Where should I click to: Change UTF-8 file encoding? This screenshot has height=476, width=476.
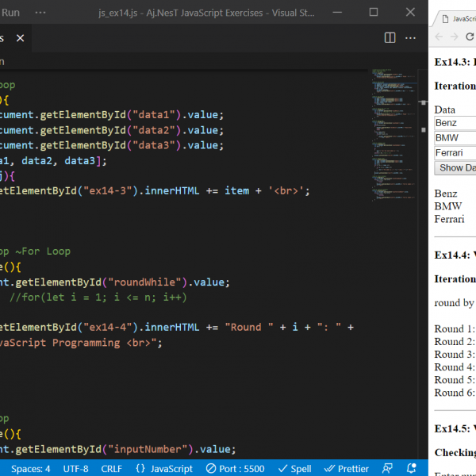[x=75, y=468]
